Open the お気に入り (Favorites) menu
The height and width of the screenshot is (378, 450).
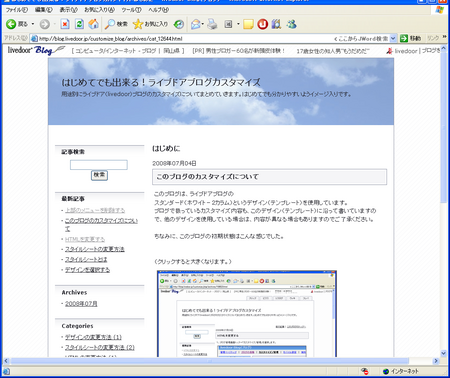click(99, 10)
